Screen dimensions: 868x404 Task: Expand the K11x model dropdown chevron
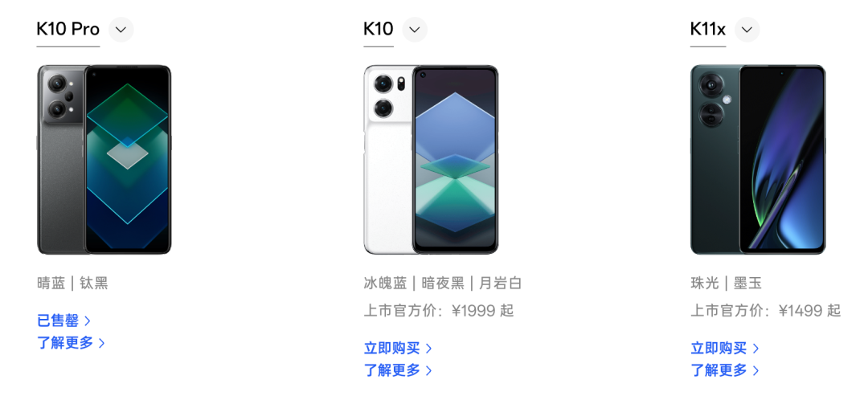[x=747, y=30]
